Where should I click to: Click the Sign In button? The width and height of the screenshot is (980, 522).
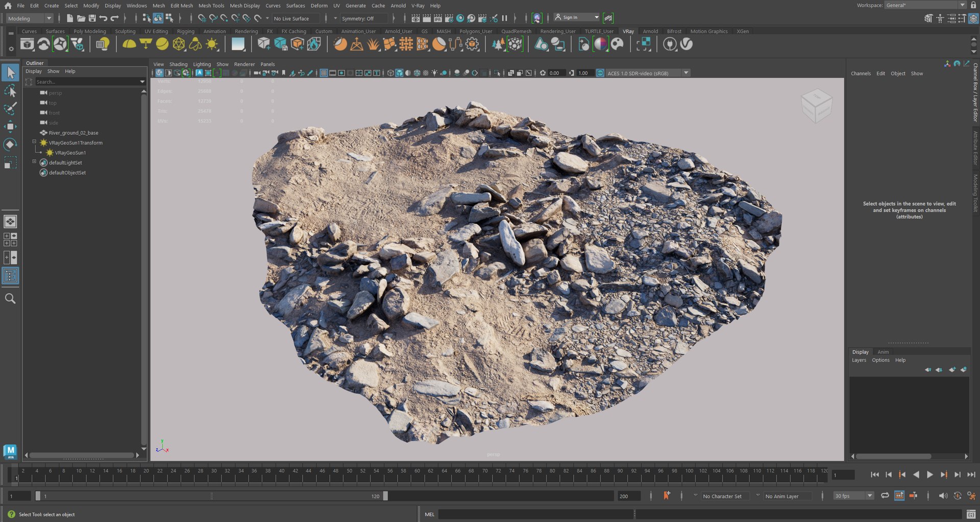tap(577, 17)
